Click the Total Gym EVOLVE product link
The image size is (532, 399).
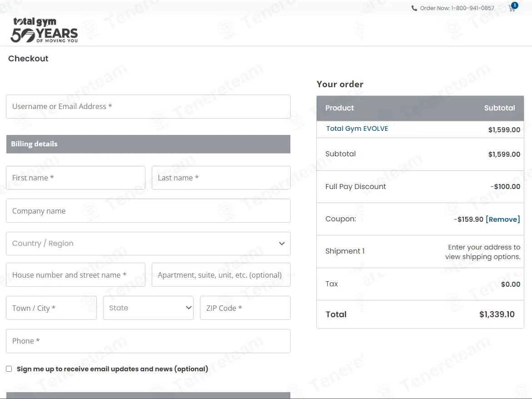[357, 129]
